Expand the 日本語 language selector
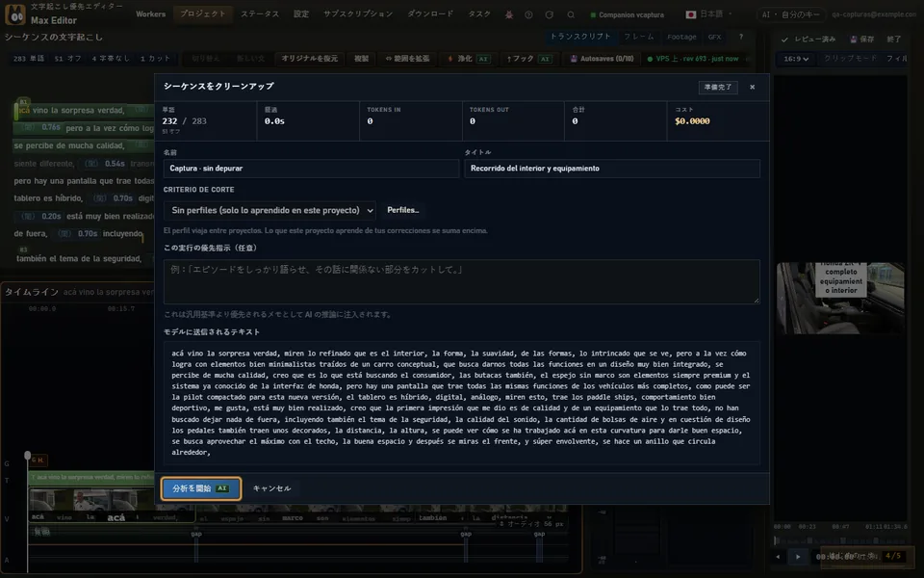Screen dimensions: 924x578 tap(709, 14)
